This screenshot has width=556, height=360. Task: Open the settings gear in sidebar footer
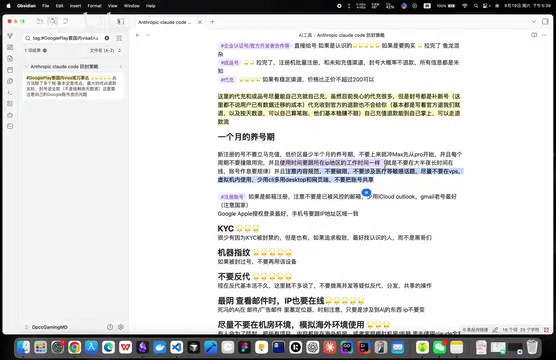[121, 327]
